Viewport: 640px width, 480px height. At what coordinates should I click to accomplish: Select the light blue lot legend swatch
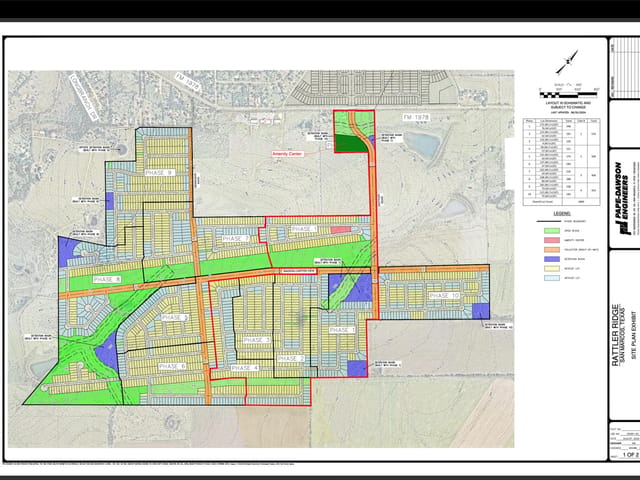(x=551, y=278)
